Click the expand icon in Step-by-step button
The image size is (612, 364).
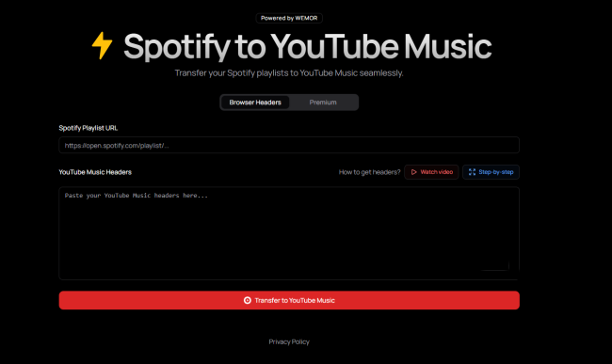(x=472, y=172)
